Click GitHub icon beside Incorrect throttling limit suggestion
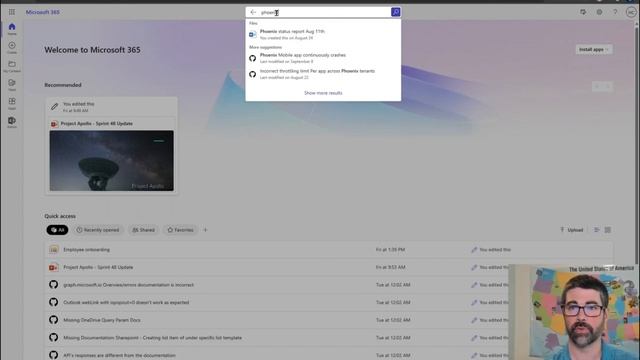Viewport: 640px width, 360px height. pyautogui.click(x=253, y=74)
